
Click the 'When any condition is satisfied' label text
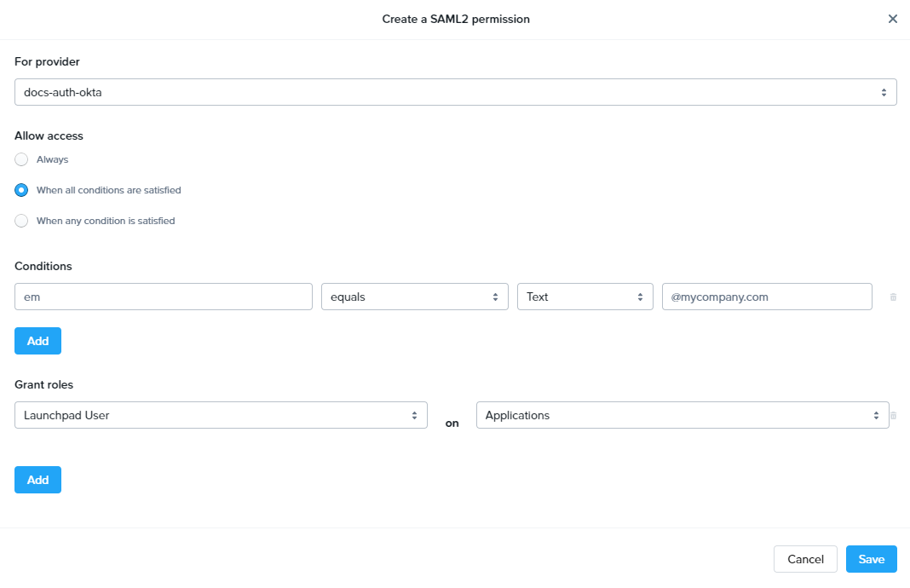(106, 221)
